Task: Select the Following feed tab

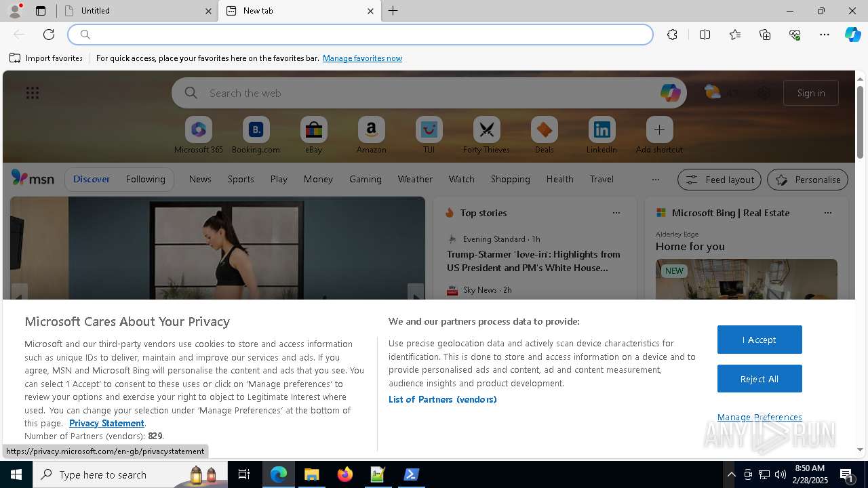Action: click(x=145, y=180)
